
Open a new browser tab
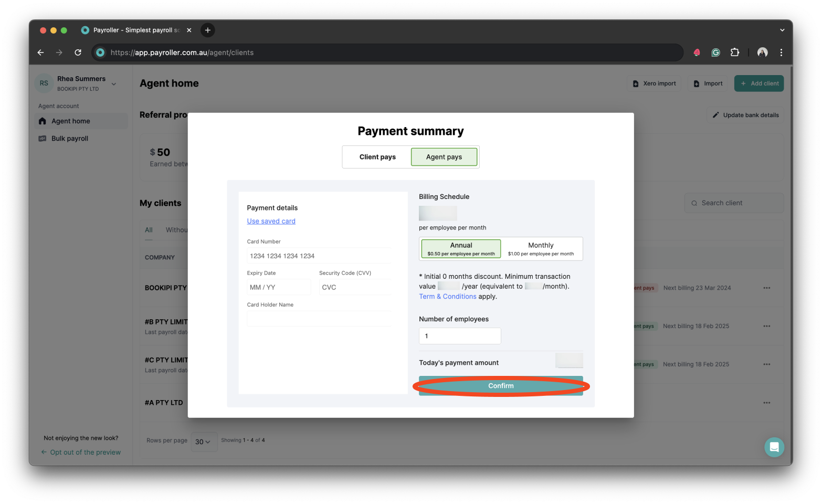click(208, 30)
